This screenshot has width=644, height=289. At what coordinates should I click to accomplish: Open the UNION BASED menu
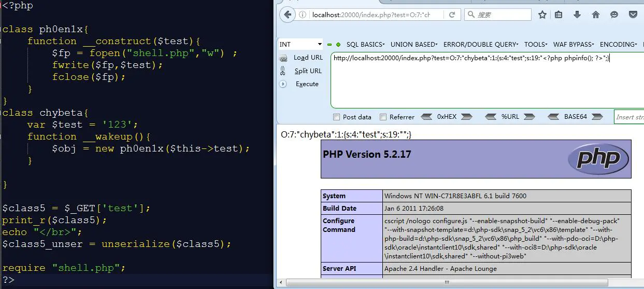[x=414, y=45]
